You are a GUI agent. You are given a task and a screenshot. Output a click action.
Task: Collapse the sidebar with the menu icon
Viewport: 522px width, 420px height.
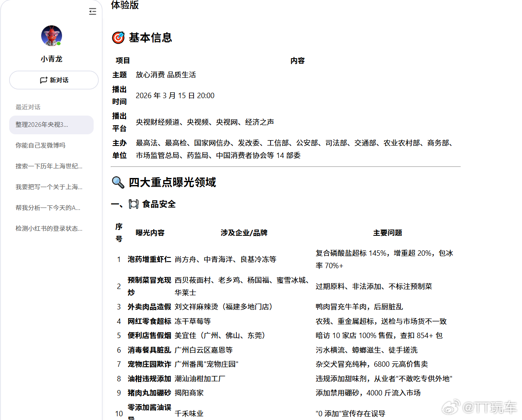[92, 12]
